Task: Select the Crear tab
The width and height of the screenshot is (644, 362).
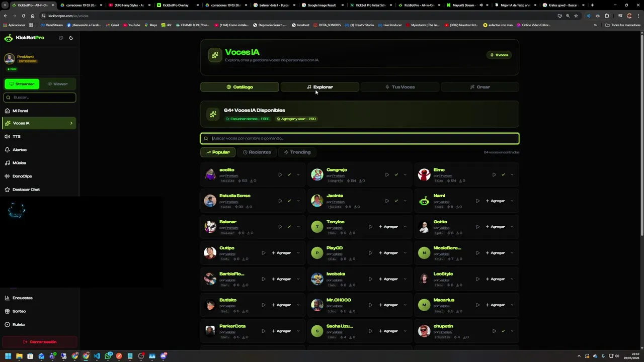Action: pyautogui.click(x=480, y=87)
